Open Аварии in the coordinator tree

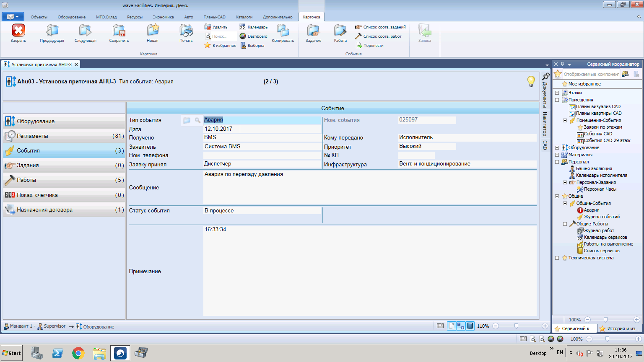pos(588,210)
